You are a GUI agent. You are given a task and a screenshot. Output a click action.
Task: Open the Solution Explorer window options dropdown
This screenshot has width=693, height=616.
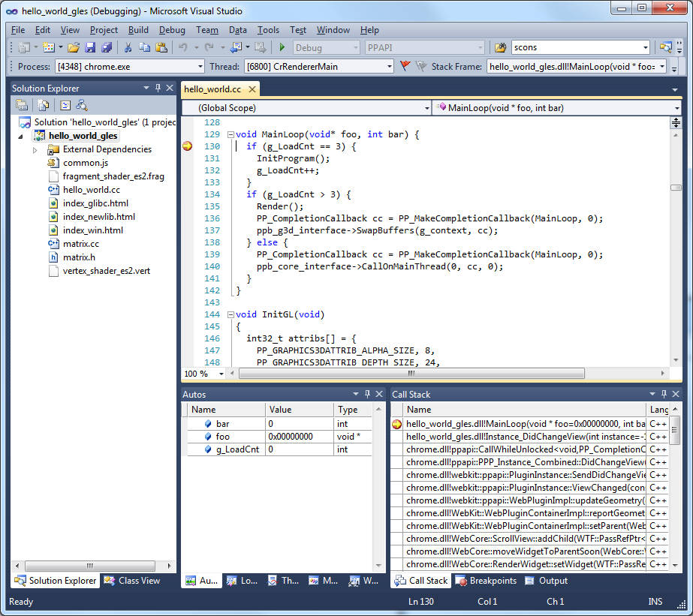(x=146, y=88)
